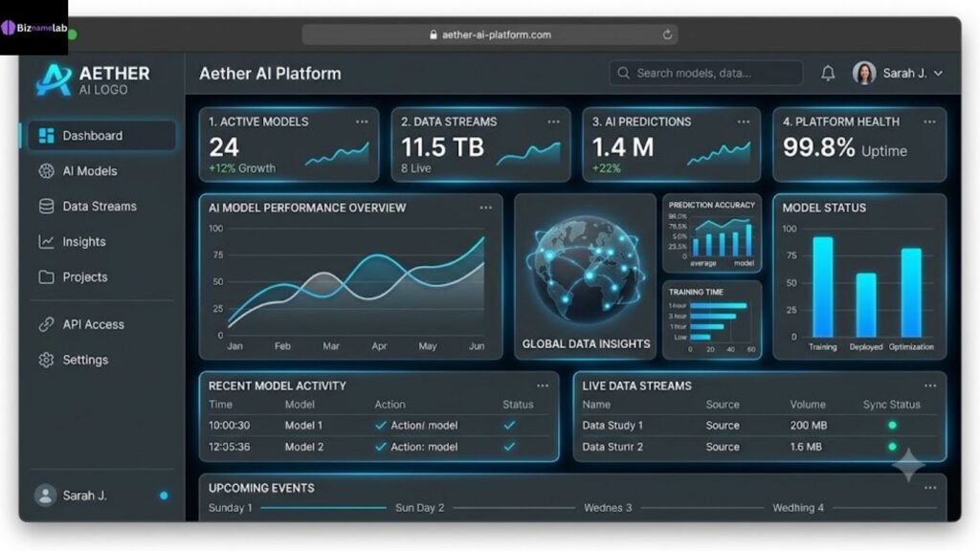
Task: Click Sarah J. profile at sidebar bottom
Action: [71, 496]
